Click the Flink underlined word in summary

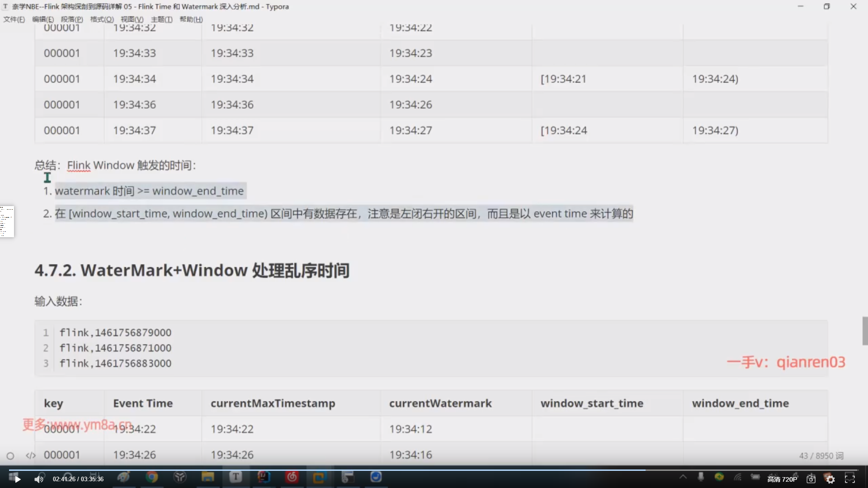click(x=79, y=165)
